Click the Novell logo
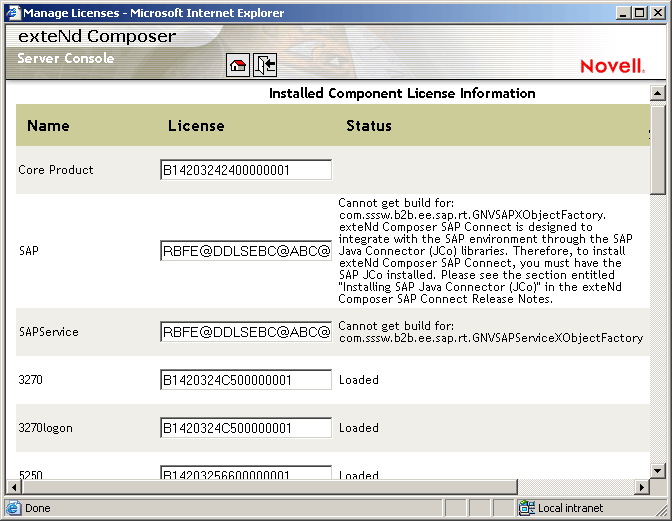Viewport: 672px width, 521px height. click(612, 66)
